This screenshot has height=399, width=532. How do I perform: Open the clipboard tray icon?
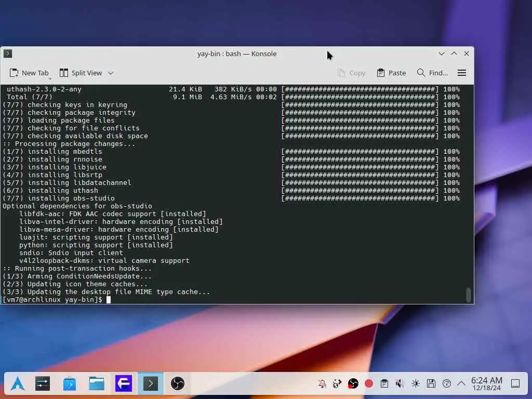384,384
